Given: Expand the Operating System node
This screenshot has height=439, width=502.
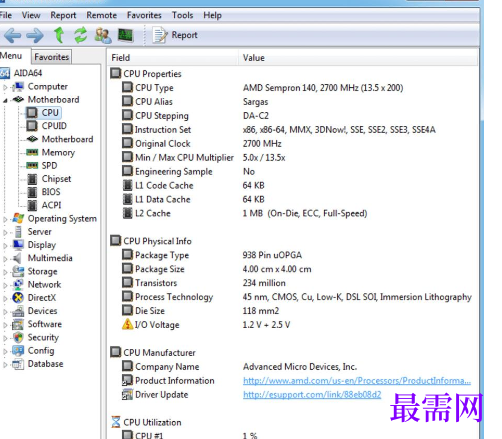Looking at the screenshot, I should pos(5,219).
